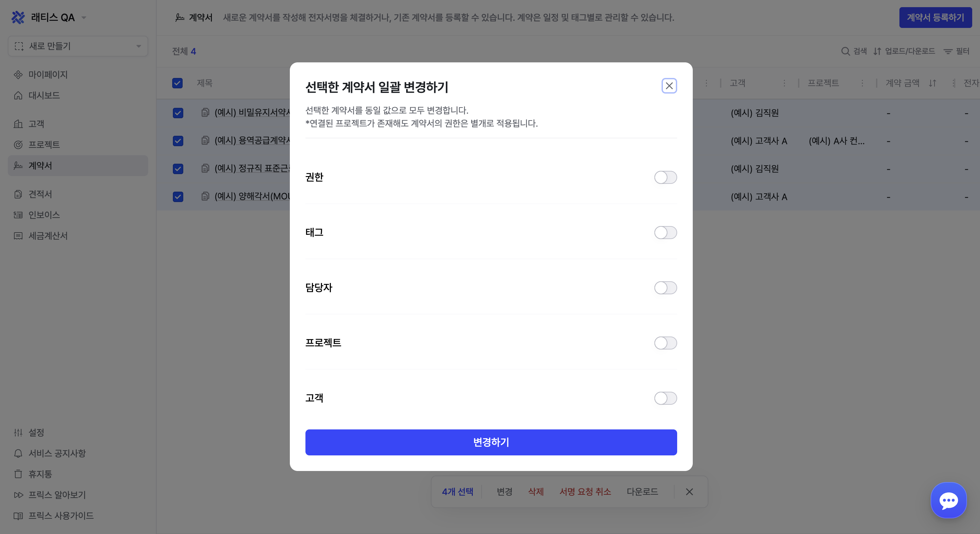Image resolution: width=980 pixels, height=534 pixels.
Task: Open 대시보드 in the sidebar
Action: [x=44, y=95]
